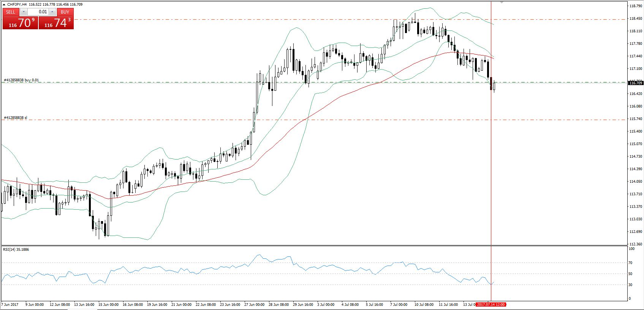Viewport: 644px width, 310px height.
Task: Click the sell price 116.70 tile
Action: 21,23
